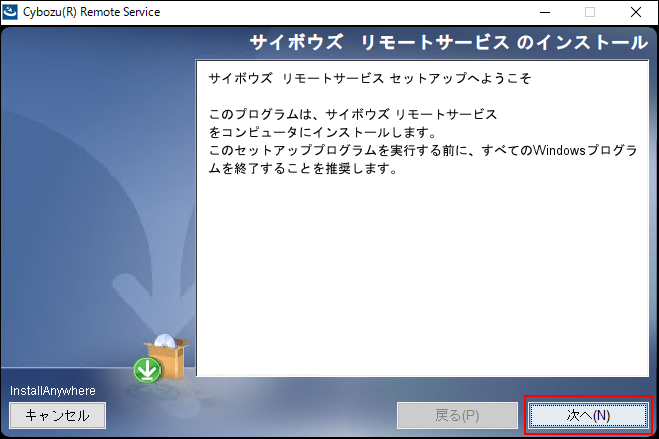Click the キャンセル cancel button
This screenshot has height=439, width=659.
[x=57, y=415]
